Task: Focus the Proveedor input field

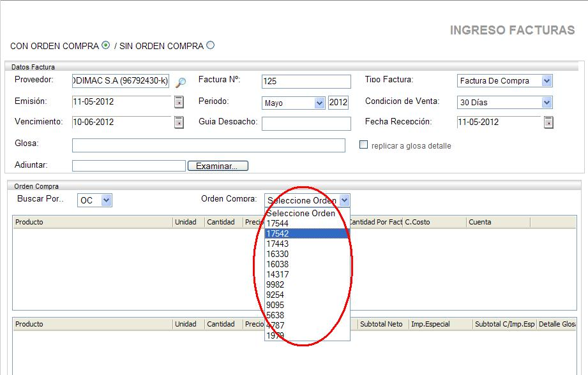Action: (121, 81)
